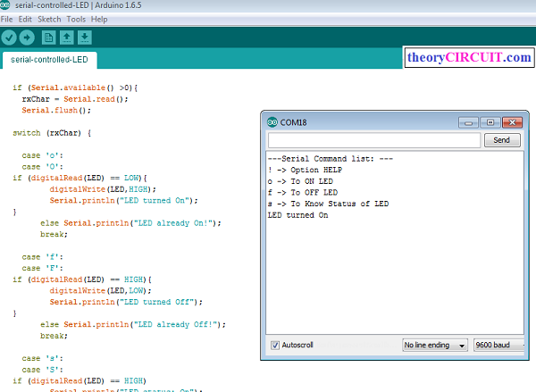Screen dimensions: 536x392
Task: Click the 'switch (rxChar) {' code line
Action: pyautogui.click(x=52, y=133)
